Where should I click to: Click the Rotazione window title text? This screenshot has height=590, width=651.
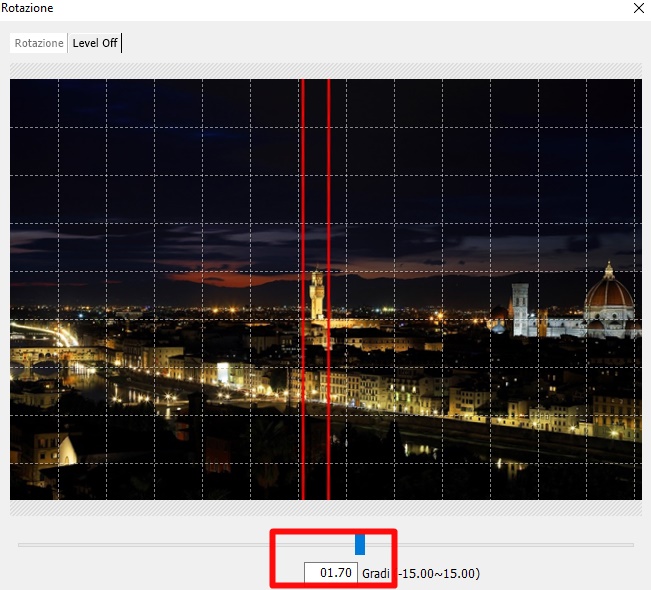coord(28,8)
